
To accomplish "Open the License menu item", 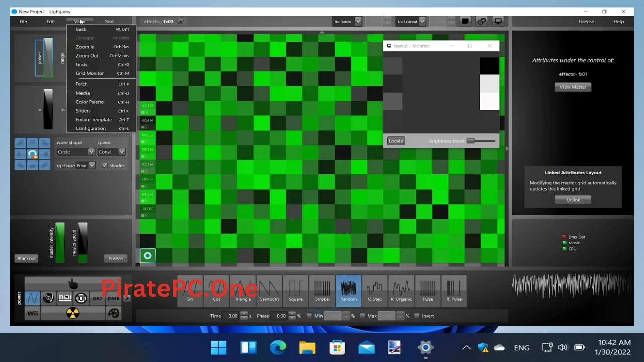I will [x=586, y=22].
